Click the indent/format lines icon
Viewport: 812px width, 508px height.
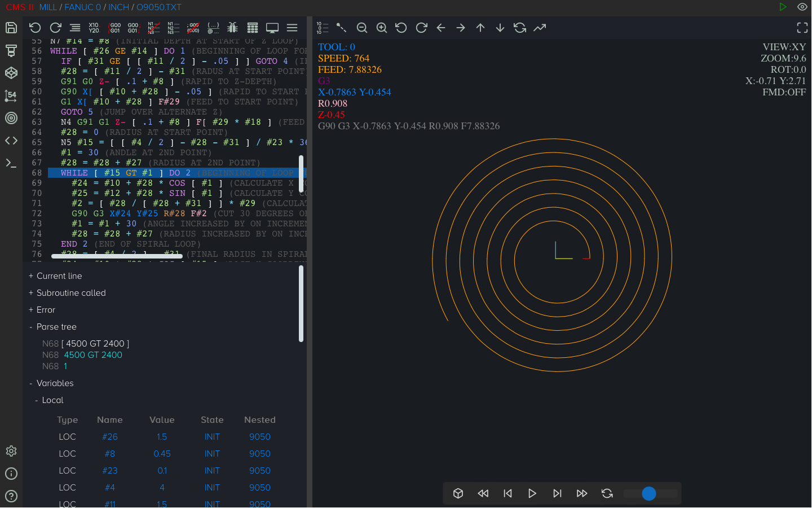75,28
